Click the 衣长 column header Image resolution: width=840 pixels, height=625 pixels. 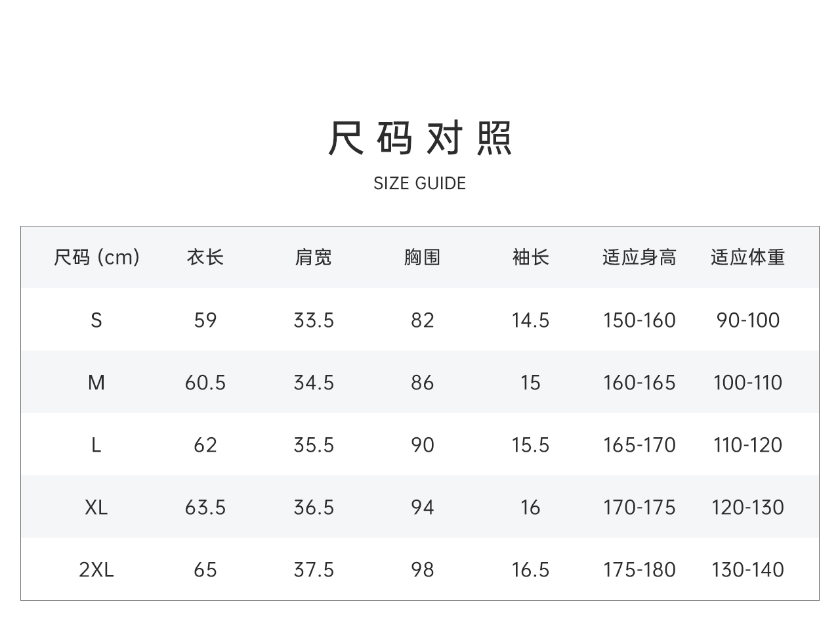[x=205, y=257]
